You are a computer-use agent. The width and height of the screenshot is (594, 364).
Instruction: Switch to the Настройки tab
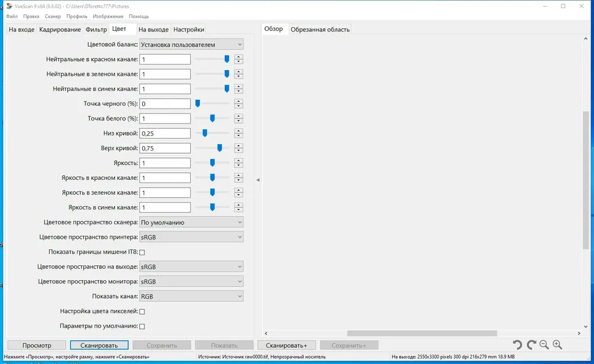[x=189, y=30]
